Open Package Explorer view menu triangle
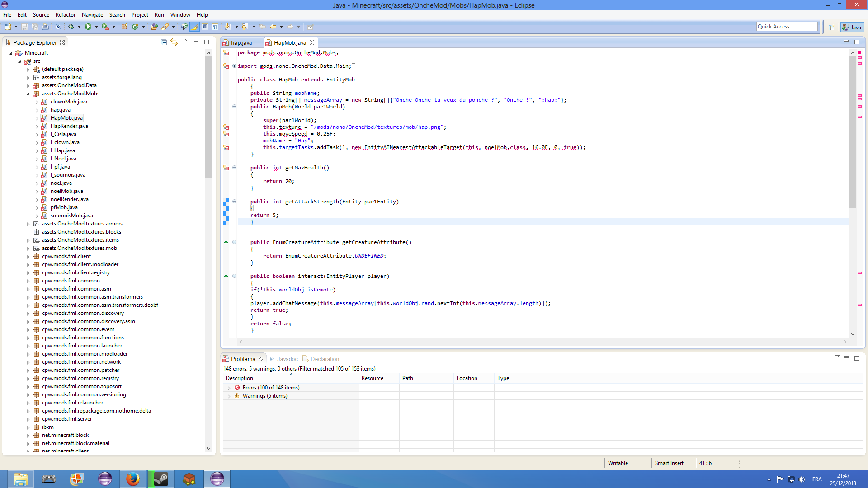868x488 pixels. pos(187,41)
